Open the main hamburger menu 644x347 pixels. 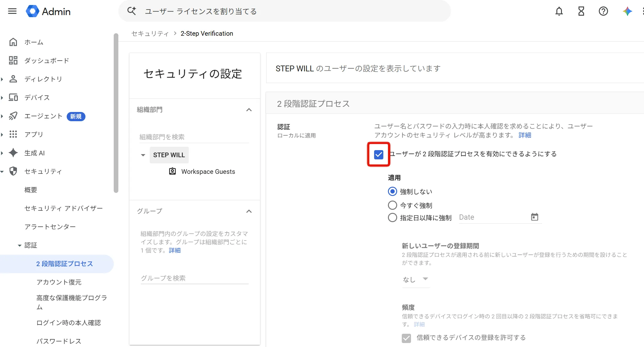12,11
